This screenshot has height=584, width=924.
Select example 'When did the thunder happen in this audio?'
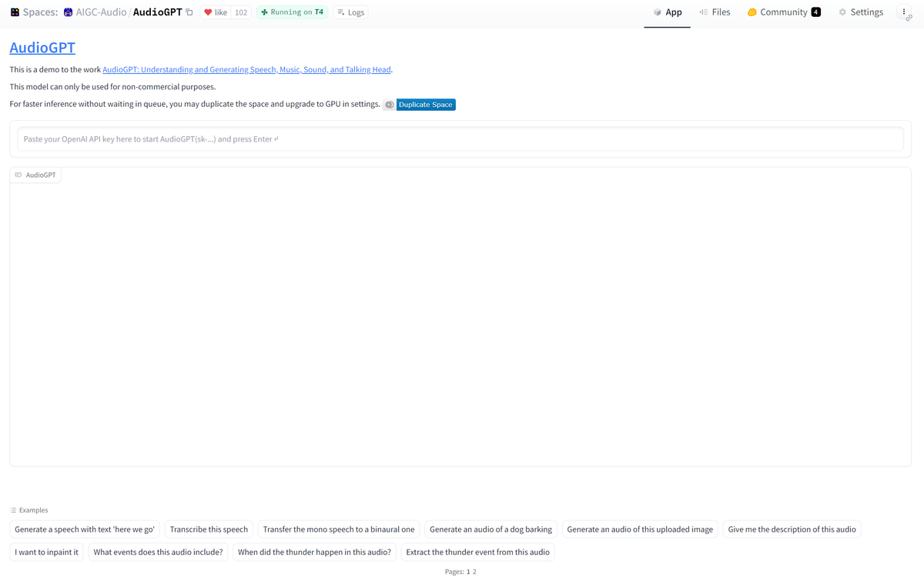(x=314, y=552)
